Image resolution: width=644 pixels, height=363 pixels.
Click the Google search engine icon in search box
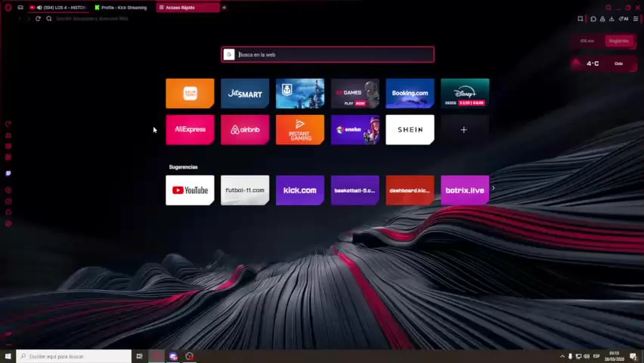[x=229, y=54]
